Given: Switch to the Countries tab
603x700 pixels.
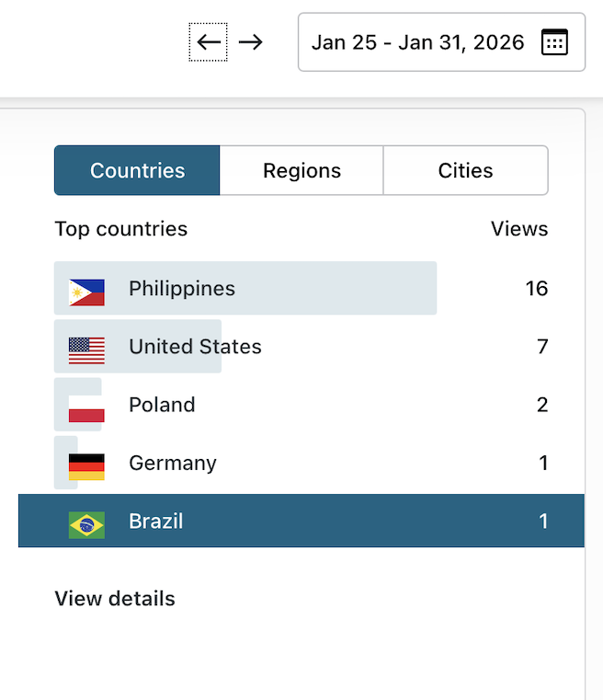Looking at the screenshot, I should point(137,171).
